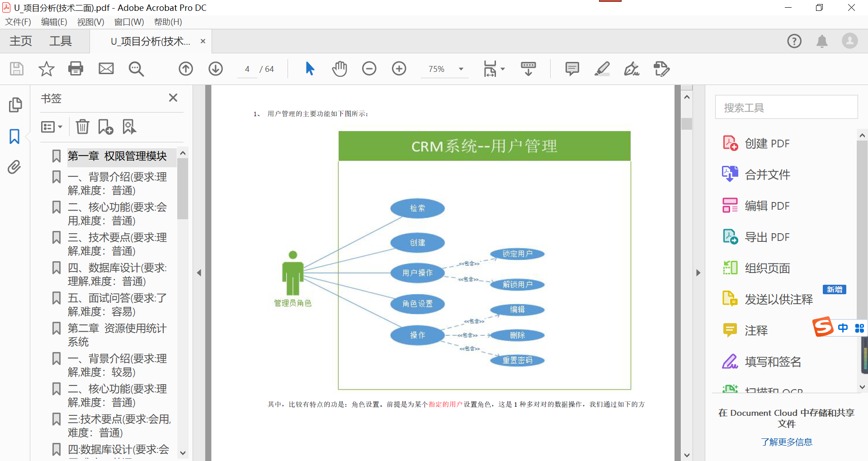Switch to the selection arrow tool
This screenshot has height=461, width=868.
[x=309, y=69]
